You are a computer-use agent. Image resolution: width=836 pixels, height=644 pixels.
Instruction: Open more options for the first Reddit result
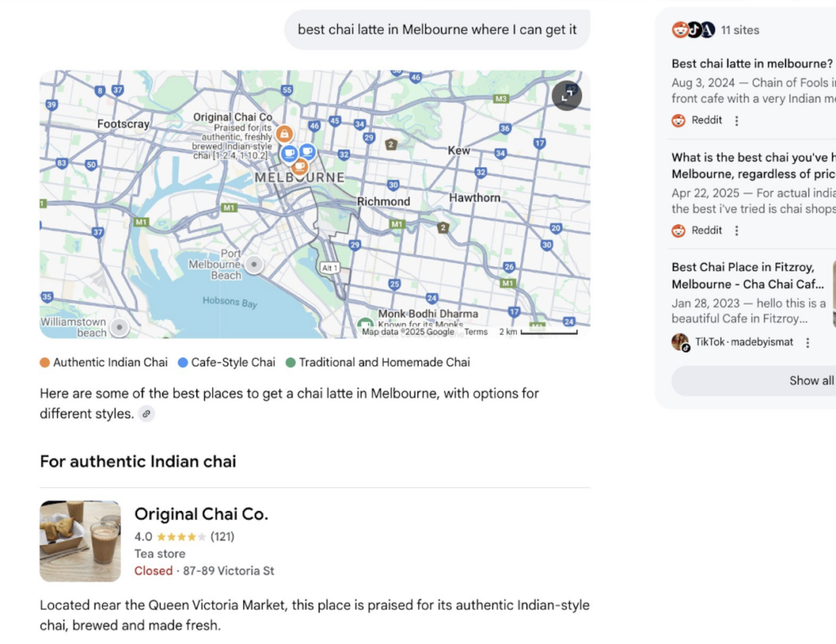click(x=736, y=121)
